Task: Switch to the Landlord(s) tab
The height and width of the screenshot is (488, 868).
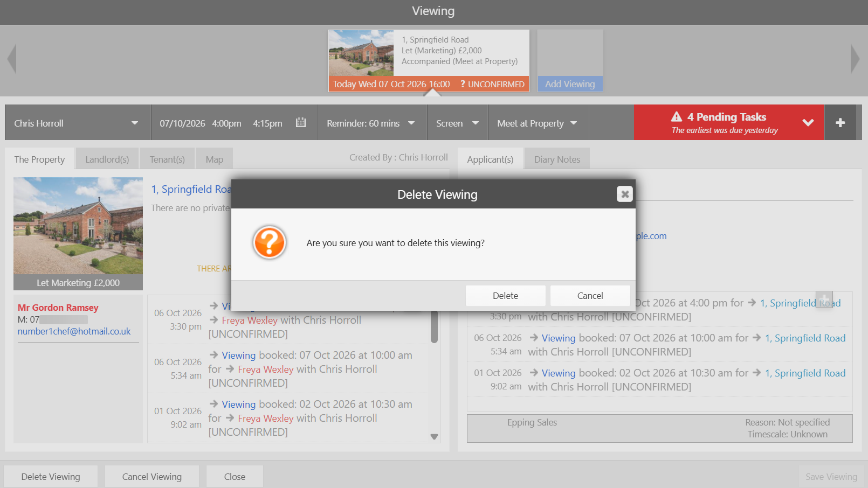Action: click(107, 159)
